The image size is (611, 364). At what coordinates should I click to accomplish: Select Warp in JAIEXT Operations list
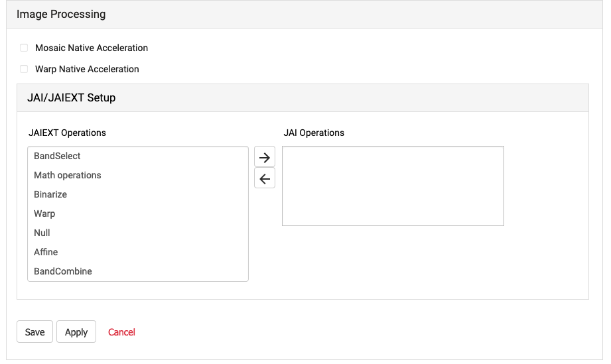[x=138, y=213]
